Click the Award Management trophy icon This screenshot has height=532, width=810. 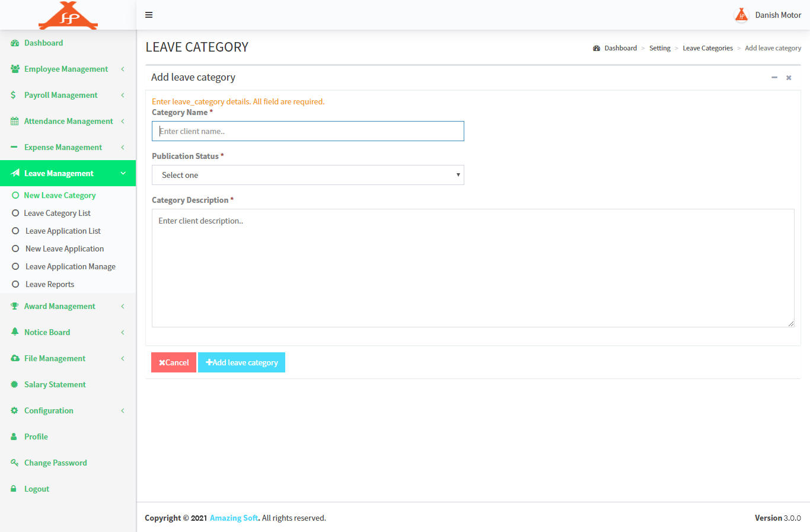[15, 307]
